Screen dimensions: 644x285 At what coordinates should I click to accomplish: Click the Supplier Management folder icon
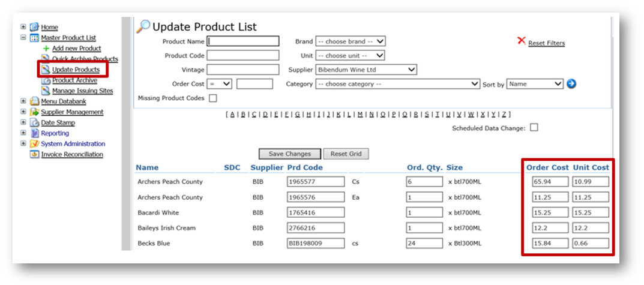34,112
